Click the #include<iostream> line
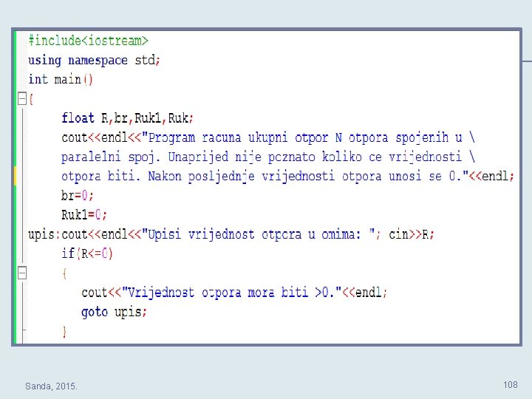 point(88,41)
